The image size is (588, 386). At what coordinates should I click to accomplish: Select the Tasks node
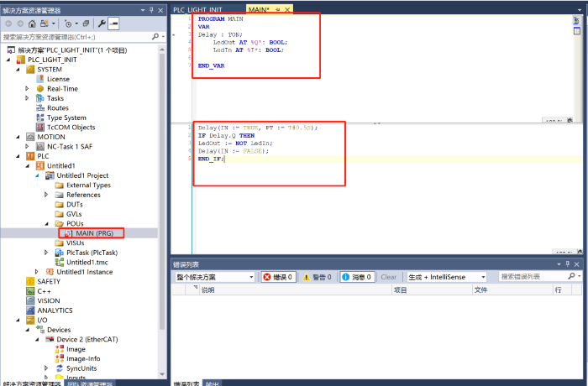coord(55,98)
